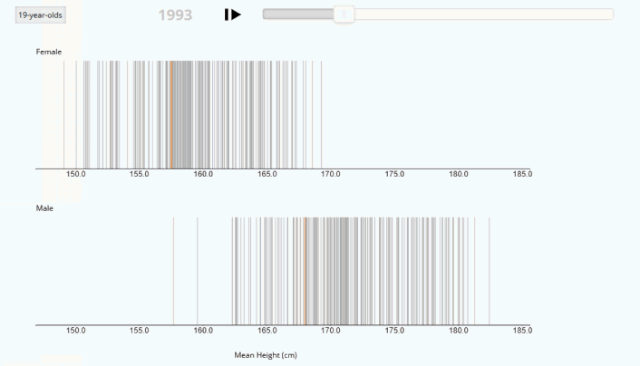Click the 1993 year label
This screenshot has height=366, width=640.
coord(175,15)
